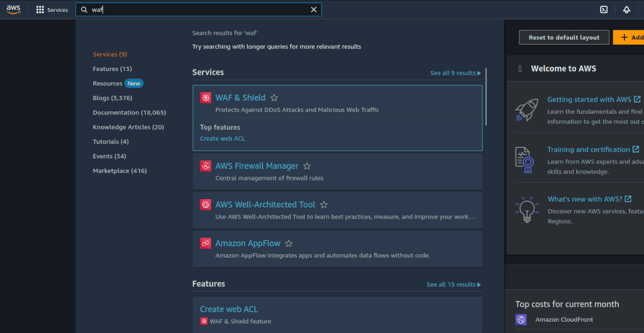This screenshot has height=333, width=644.
Task: Select Features (15) category
Action: (x=112, y=69)
